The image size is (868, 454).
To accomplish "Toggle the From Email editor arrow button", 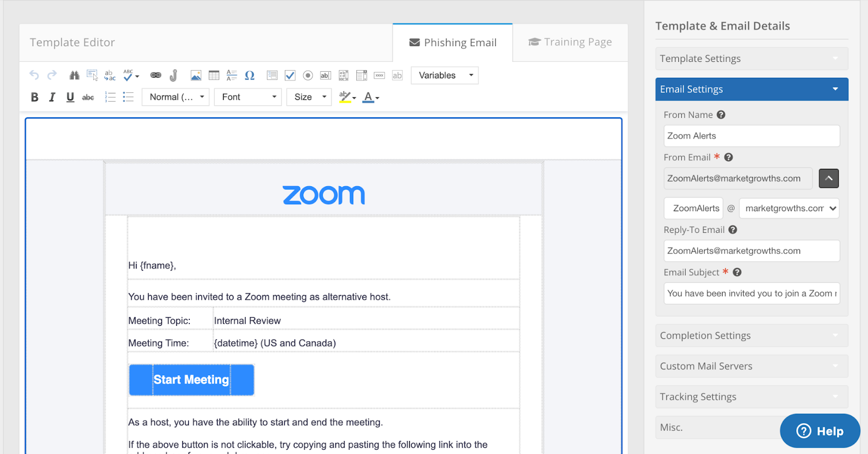I will click(x=828, y=179).
